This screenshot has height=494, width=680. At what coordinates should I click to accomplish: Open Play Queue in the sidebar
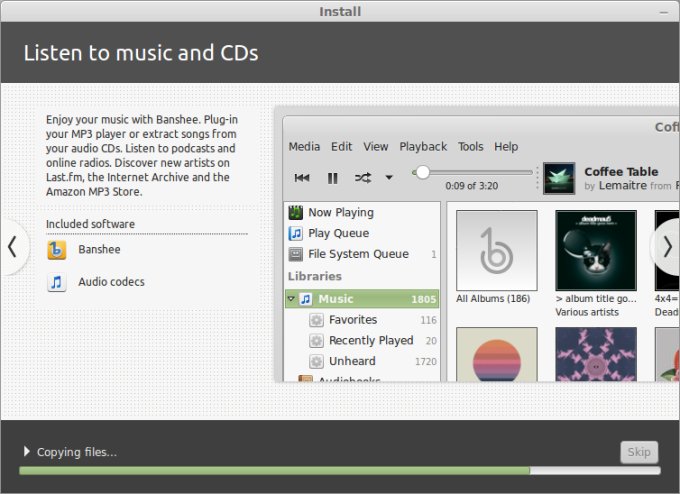point(338,233)
